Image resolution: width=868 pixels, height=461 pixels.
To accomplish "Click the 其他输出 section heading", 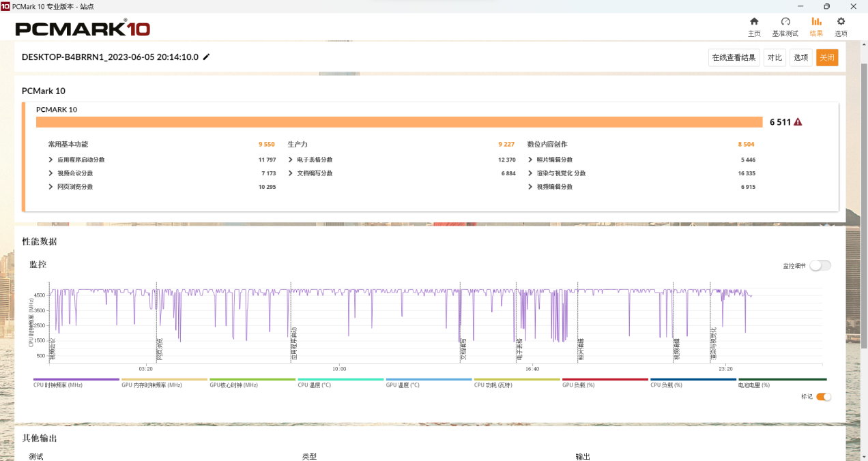I will tap(40, 438).
